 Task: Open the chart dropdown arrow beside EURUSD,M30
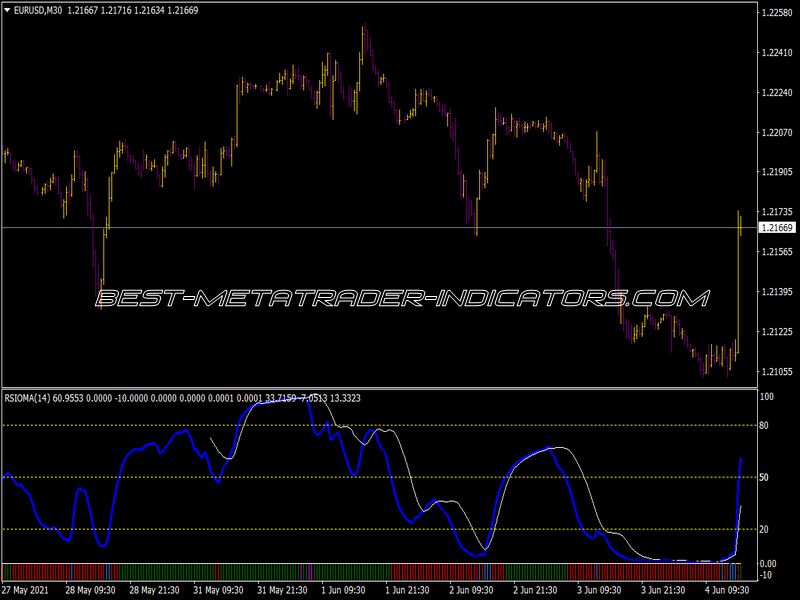pyautogui.click(x=7, y=10)
